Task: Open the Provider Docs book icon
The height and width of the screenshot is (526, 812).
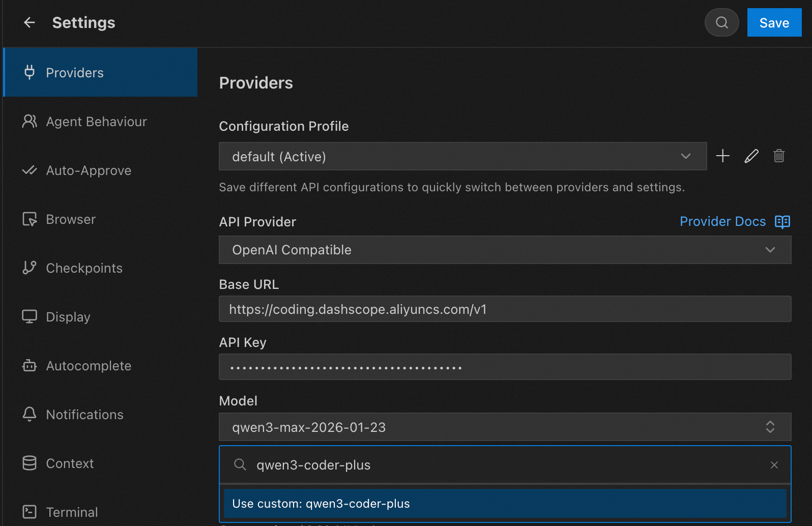Action: click(782, 222)
